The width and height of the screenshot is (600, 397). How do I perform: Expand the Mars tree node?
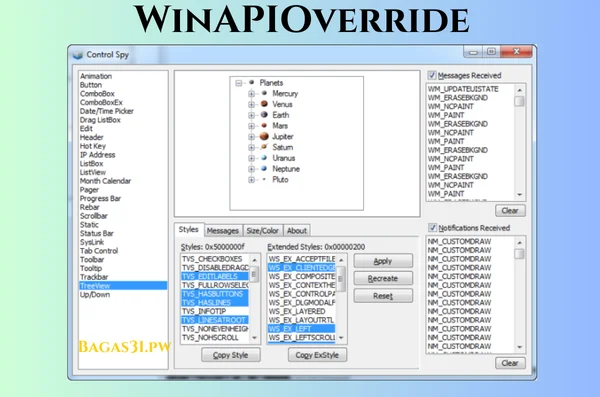coord(251,126)
